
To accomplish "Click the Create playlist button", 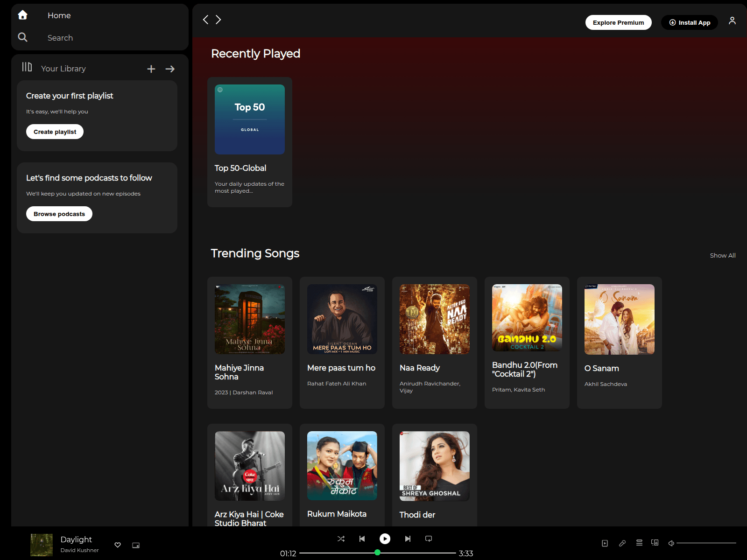I will click(x=55, y=132).
